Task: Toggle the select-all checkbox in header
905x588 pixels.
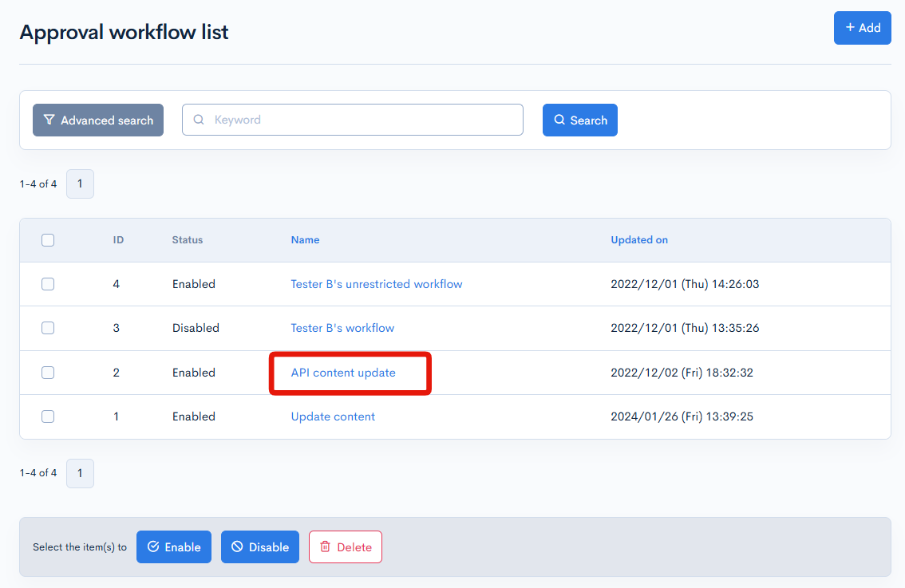Action: [48, 240]
